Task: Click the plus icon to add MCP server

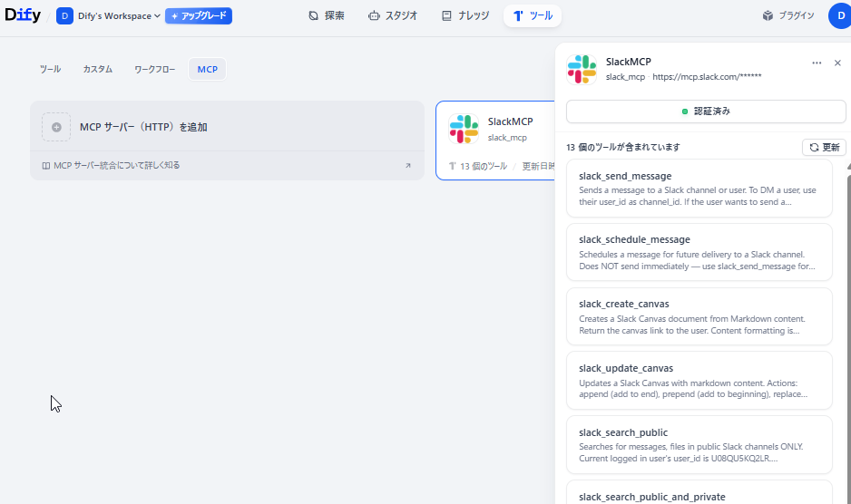Action: tap(56, 127)
